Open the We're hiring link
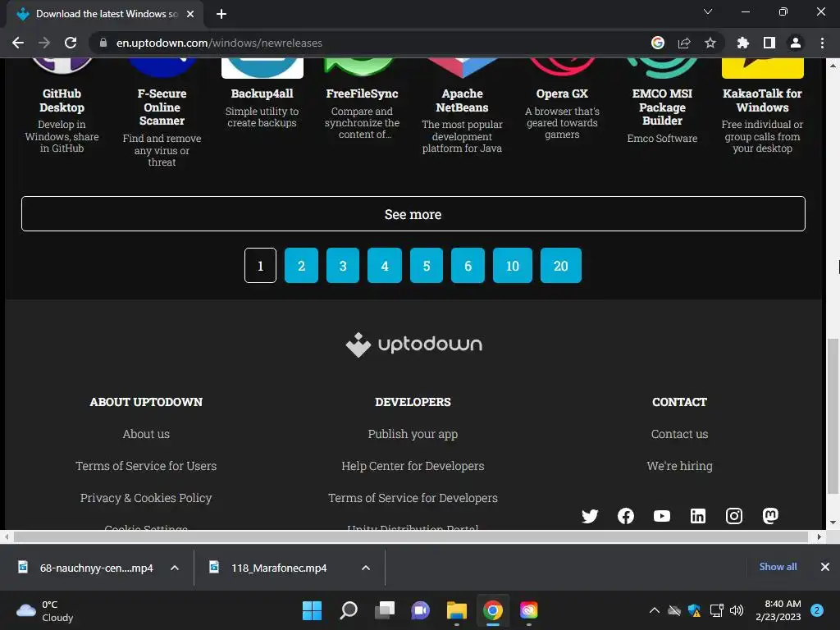Image resolution: width=840 pixels, height=630 pixels. [679, 466]
